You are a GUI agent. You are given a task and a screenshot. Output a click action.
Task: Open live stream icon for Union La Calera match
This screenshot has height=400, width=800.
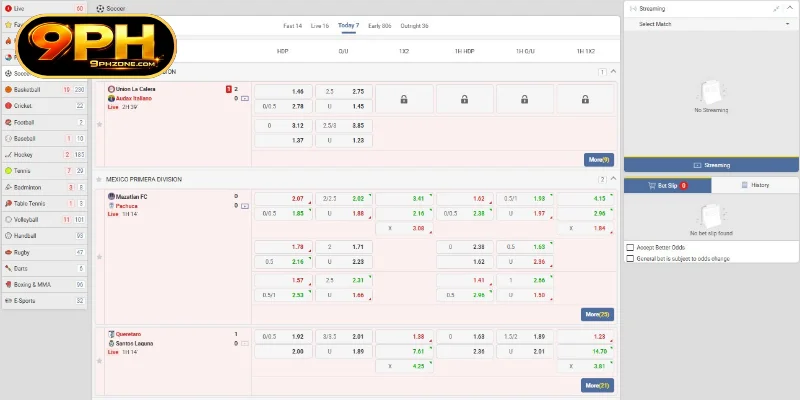click(x=245, y=98)
